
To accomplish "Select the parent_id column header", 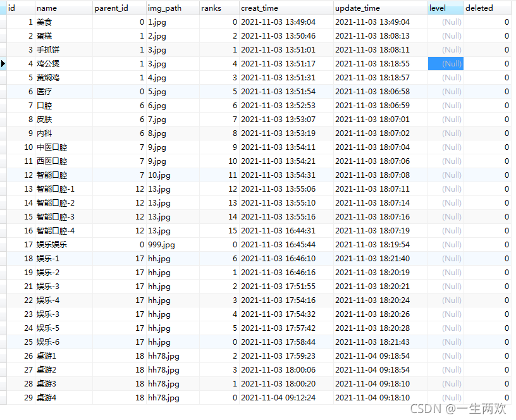I will 119,8.
